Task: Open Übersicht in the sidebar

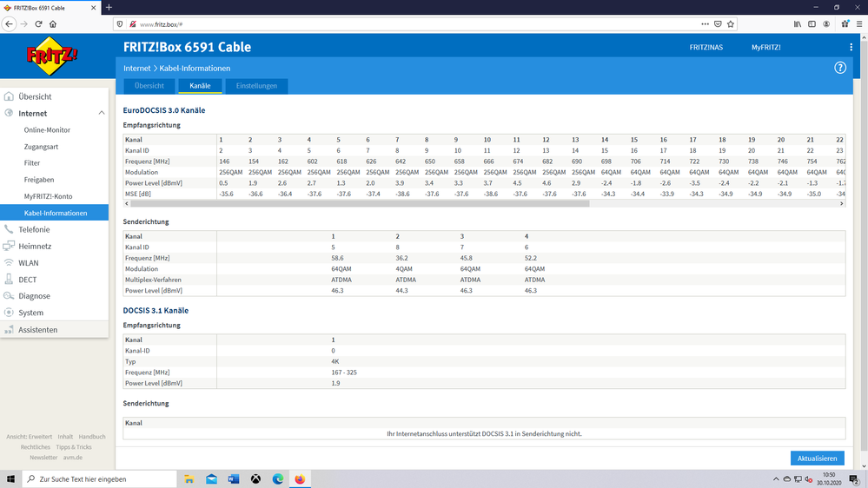Action: coord(35,97)
